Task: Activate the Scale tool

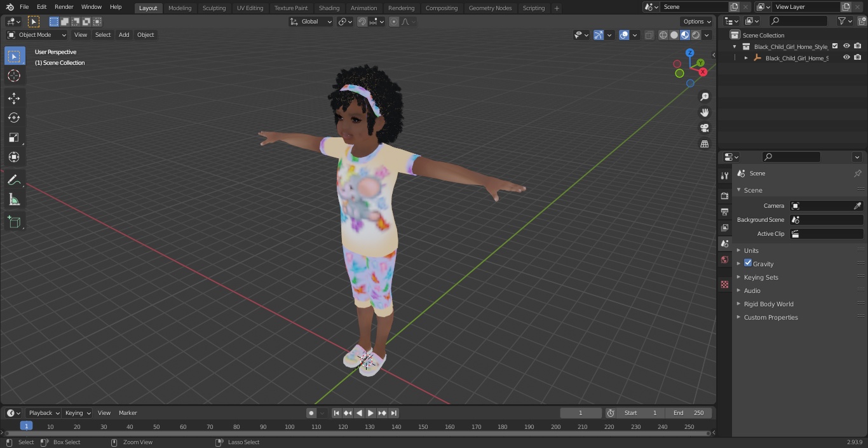Action: point(14,137)
